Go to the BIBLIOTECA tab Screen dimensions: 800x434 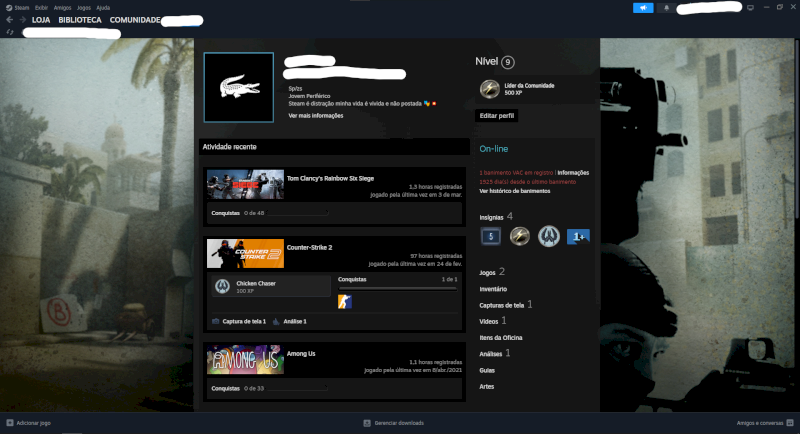click(x=80, y=20)
